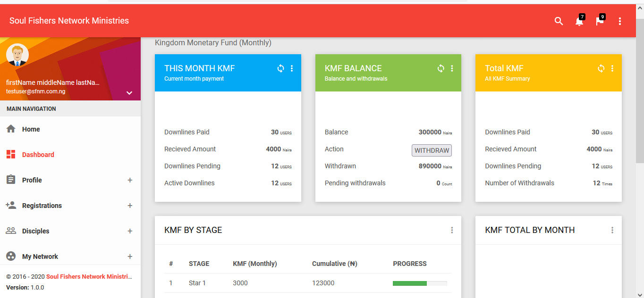Expand the Profile submenu

[130, 180]
